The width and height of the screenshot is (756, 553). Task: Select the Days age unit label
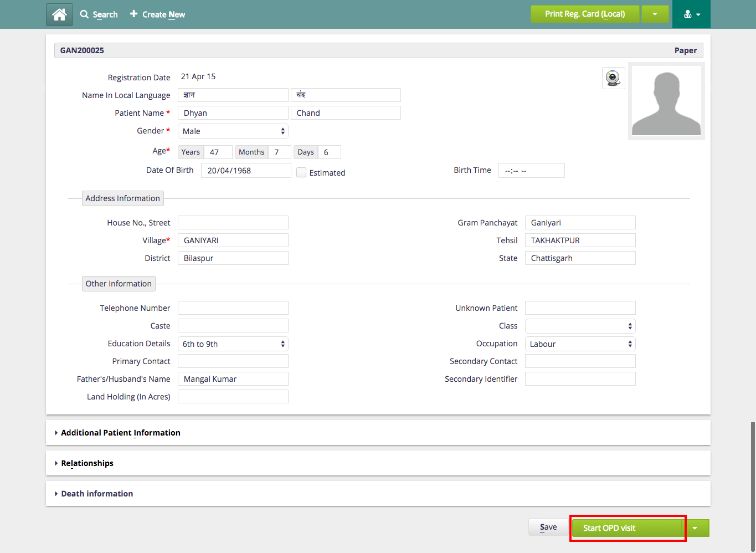[x=305, y=151]
